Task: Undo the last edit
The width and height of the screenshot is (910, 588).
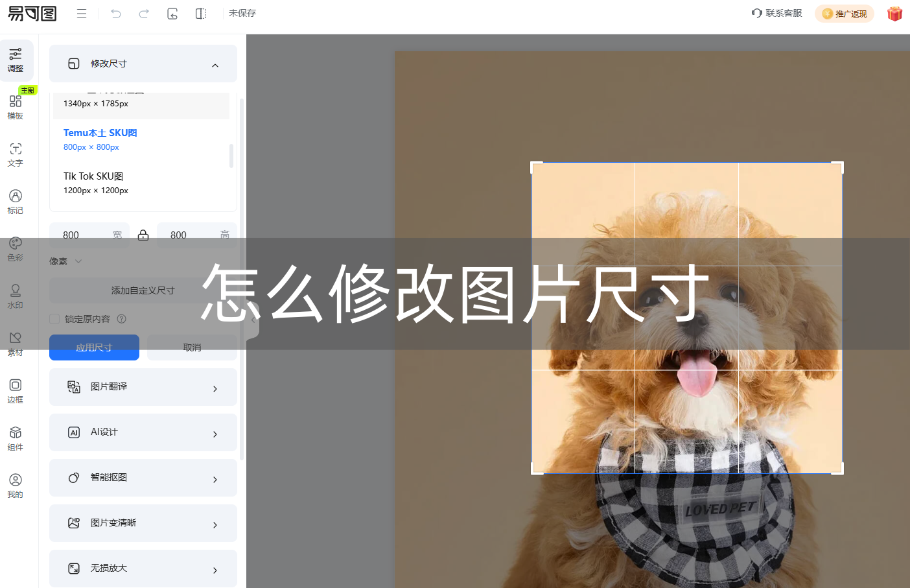Action: [116, 14]
